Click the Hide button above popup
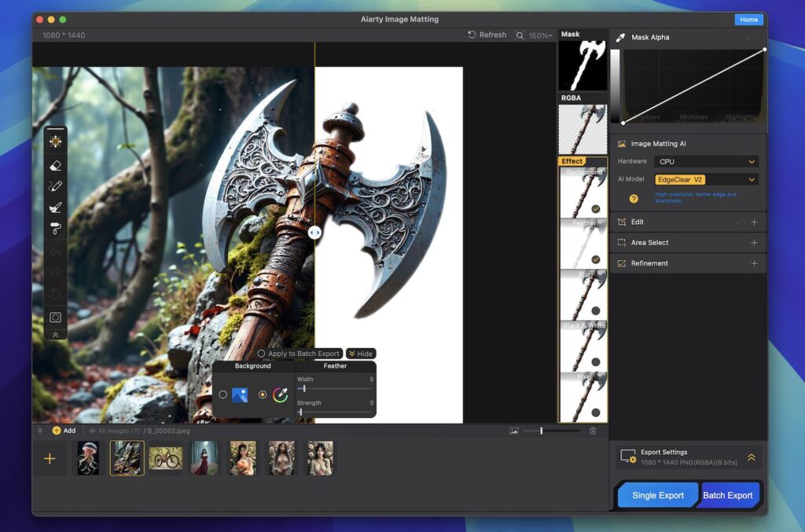The height and width of the screenshot is (532, 805). coord(360,354)
